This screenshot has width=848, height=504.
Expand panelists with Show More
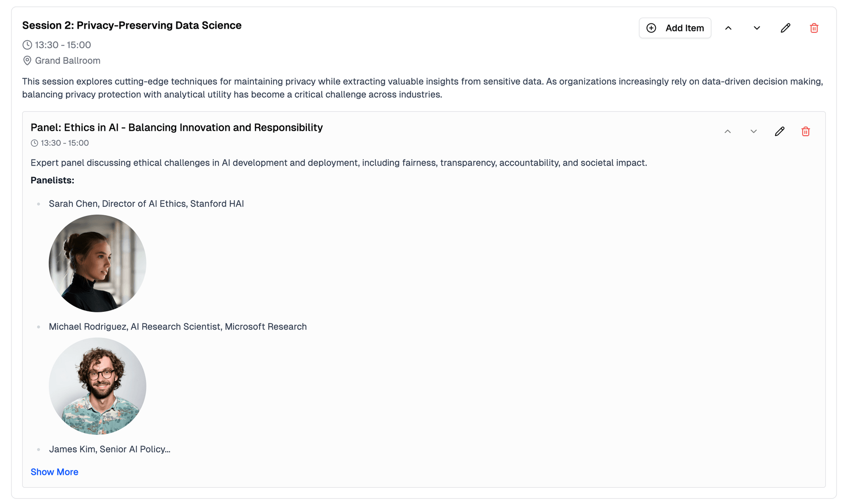click(54, 472)
